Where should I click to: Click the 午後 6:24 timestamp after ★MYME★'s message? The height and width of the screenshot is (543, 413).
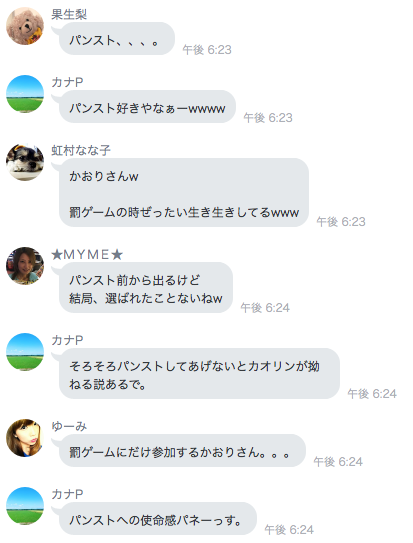tap(265, 308)
